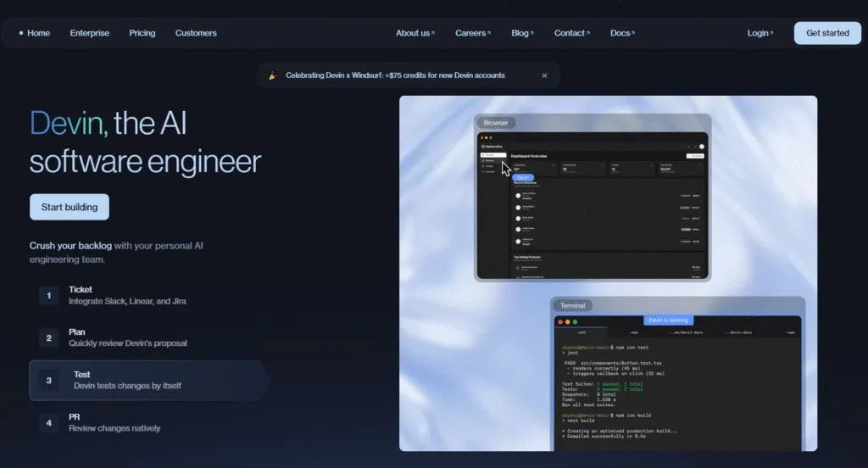Dismiss the Windsurf credits announcement banner
Viewport: 868px width, 468px height.
(544, 75)
